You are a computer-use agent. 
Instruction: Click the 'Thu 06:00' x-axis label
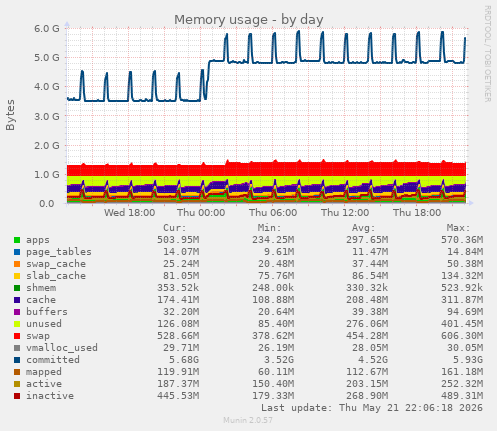point(273,213)
